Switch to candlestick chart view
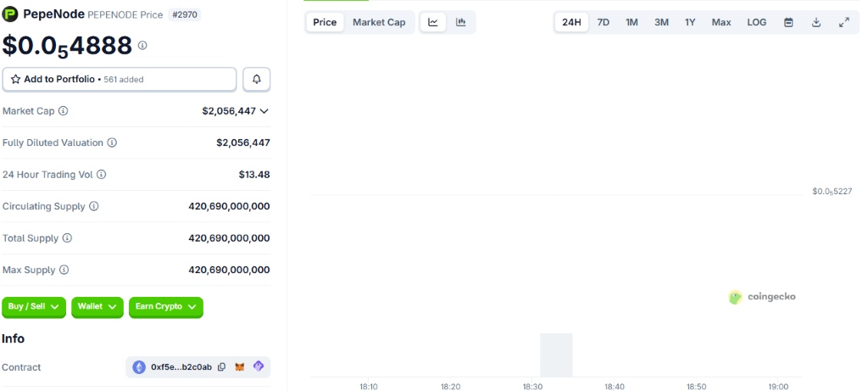Image resolution: width=868 pixels, height=391 pixels. [x=461, y=22]
